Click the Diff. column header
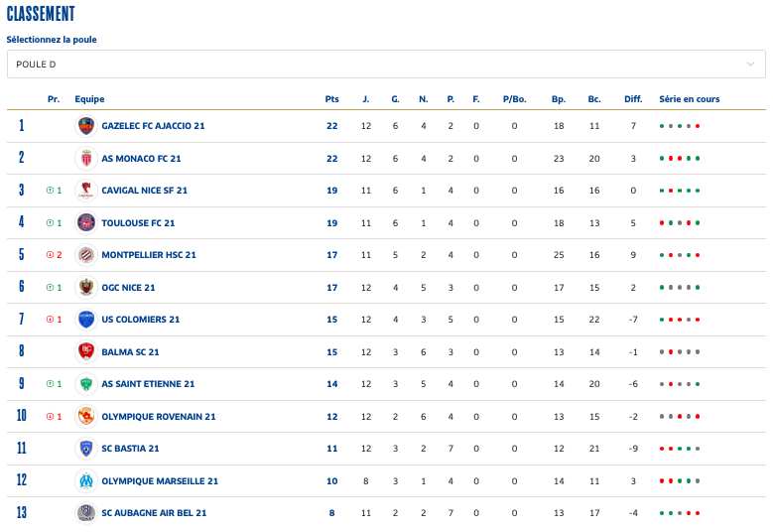Screen dimensions: 773x532 click(633, 99)
